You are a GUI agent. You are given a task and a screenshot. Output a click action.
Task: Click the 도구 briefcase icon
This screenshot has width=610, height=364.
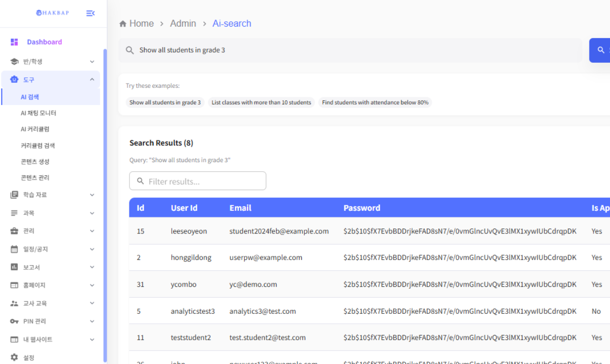pyautogui.click(x=15, y=79)
